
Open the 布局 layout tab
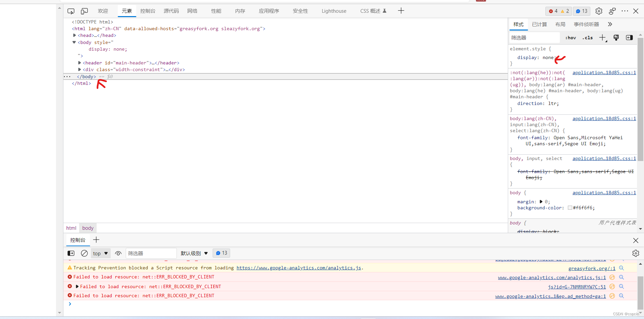(x=560, y=24)
